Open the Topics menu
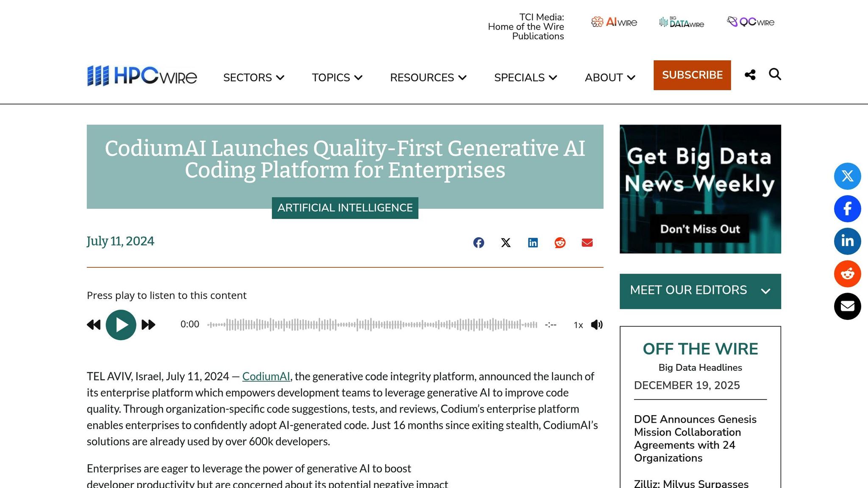This screenshot has width=868, height=488. [337, 78]
